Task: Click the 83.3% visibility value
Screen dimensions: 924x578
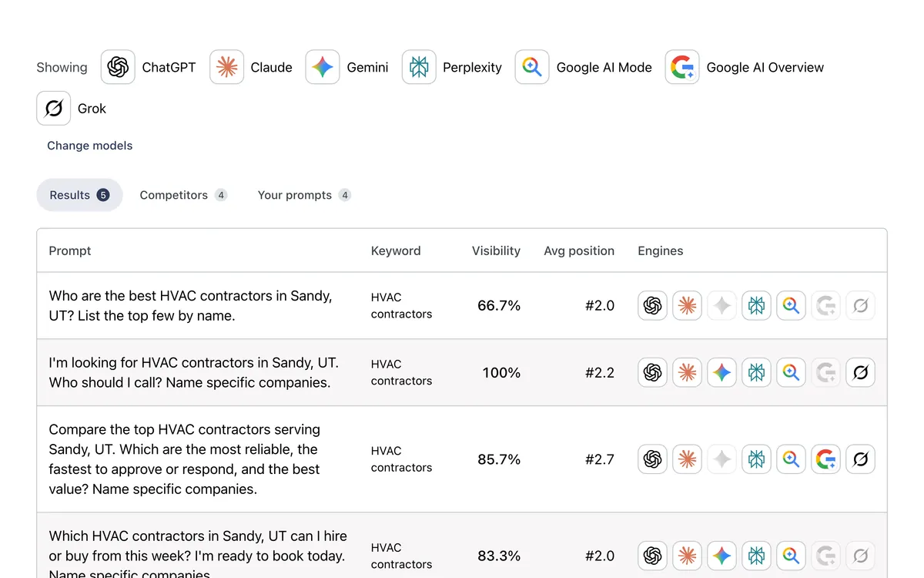Action: (499, 556)
